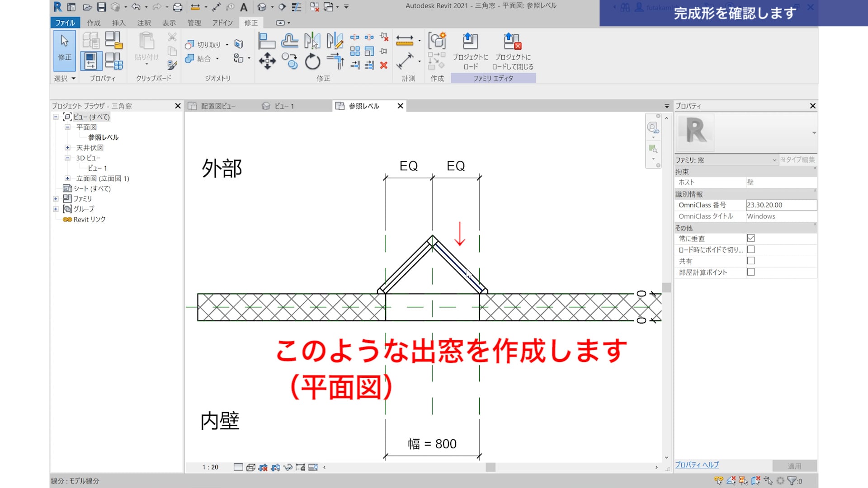Screen dimensions: 868x488
Task: Click the Print icon in quick access
Action: 178,7
